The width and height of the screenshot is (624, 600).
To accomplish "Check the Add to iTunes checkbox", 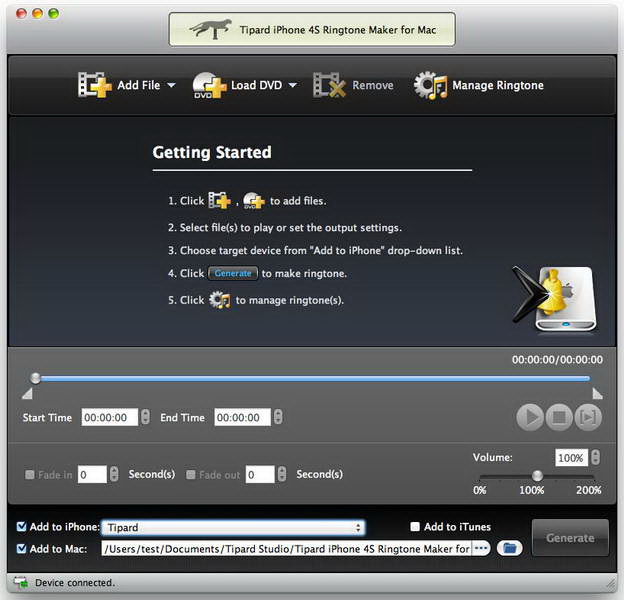I will (415, 527).
